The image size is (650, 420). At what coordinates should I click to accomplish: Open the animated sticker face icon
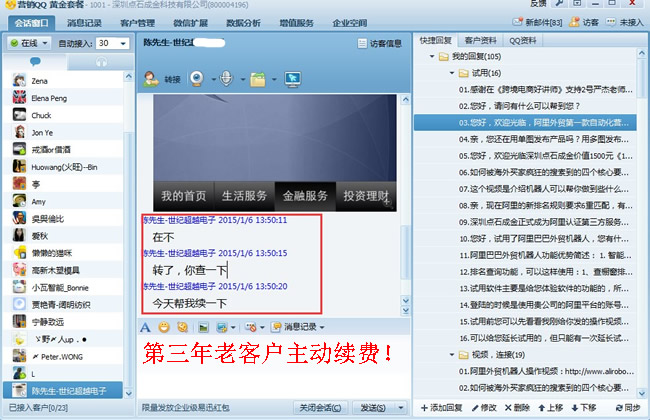(x=182, y=327)
